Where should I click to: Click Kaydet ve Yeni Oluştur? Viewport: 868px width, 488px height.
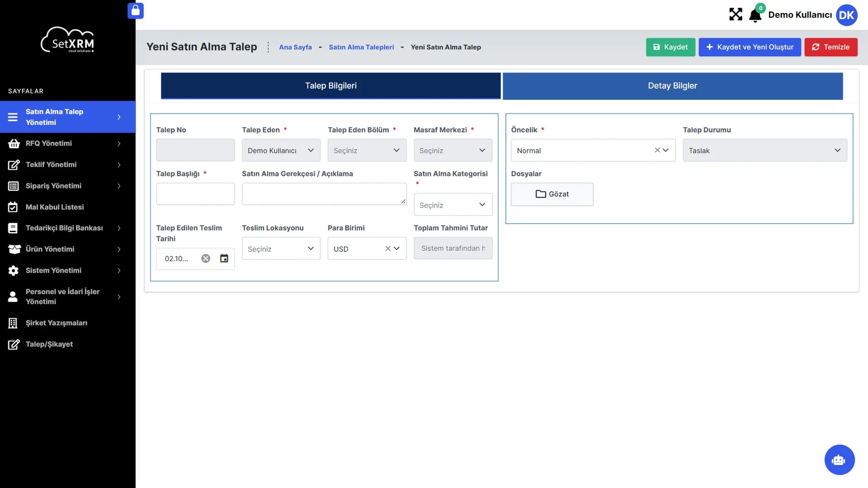[750, 47]
